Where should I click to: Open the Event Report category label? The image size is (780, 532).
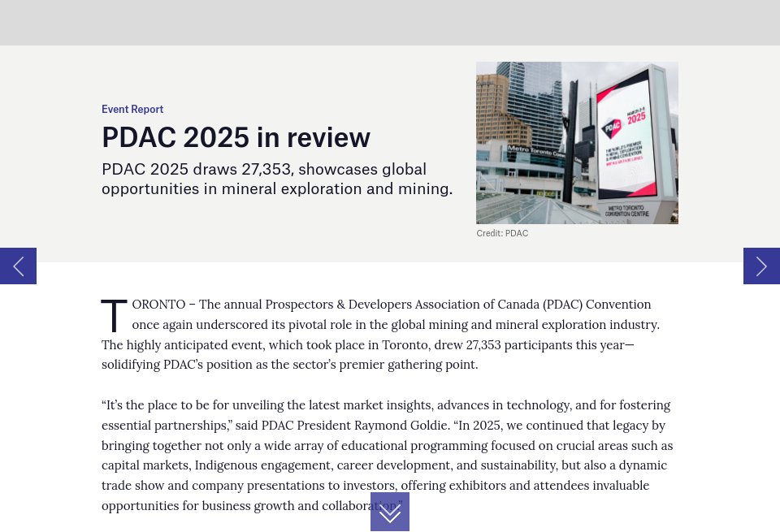132,109
